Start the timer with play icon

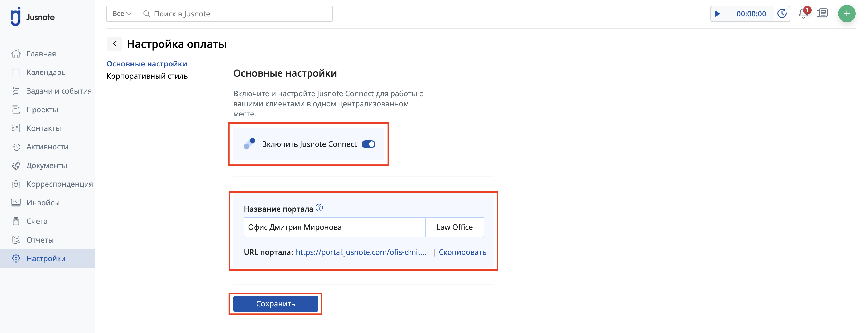click(717, 14)
